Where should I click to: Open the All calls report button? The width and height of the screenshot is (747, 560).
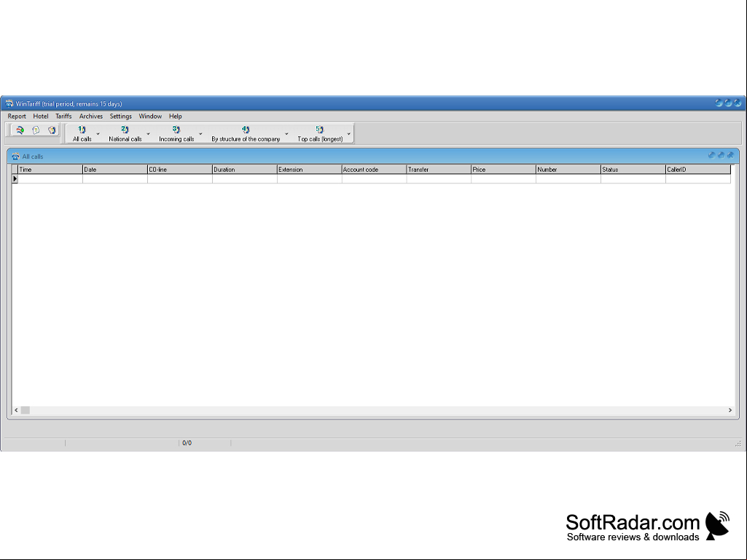tap(82, 133)
